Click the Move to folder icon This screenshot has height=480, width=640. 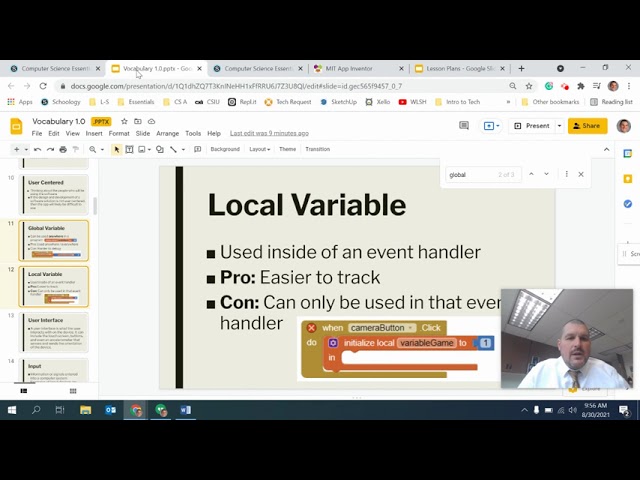[x=138, y=121]
